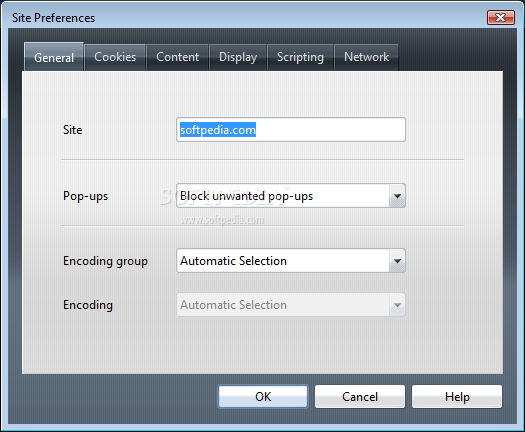Click the greyed Encoding Automatic Selection box
Screen dimensions: 525x432
pyautogui.click(x=291, y=305)
